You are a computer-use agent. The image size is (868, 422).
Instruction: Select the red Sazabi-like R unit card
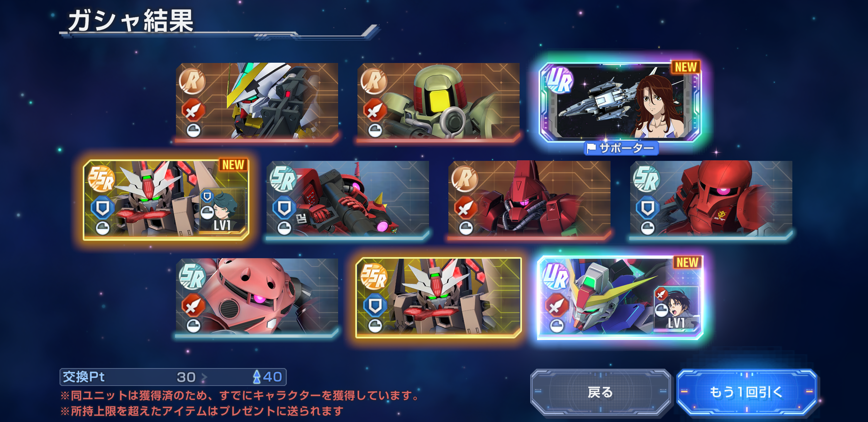529,200
